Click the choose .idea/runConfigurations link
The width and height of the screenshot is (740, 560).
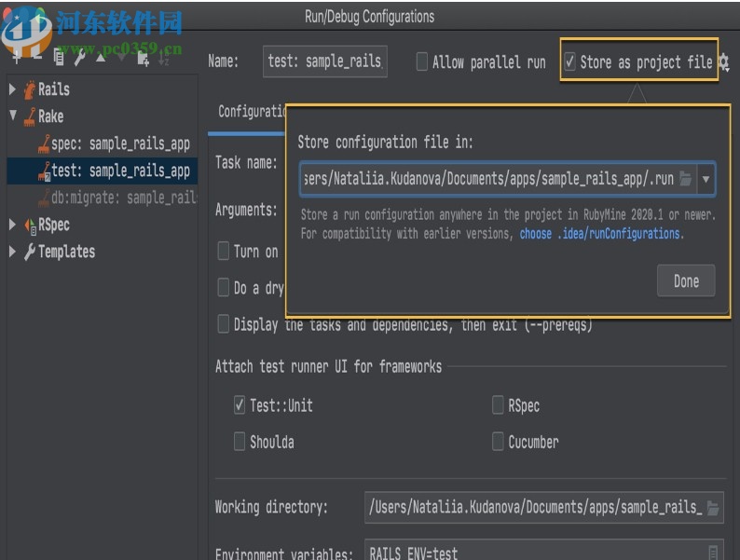[599, 234]
